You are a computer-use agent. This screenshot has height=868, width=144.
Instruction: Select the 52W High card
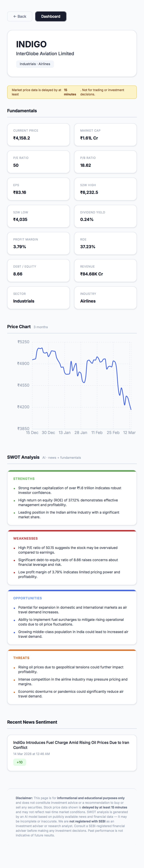click(x=106, y=189)
